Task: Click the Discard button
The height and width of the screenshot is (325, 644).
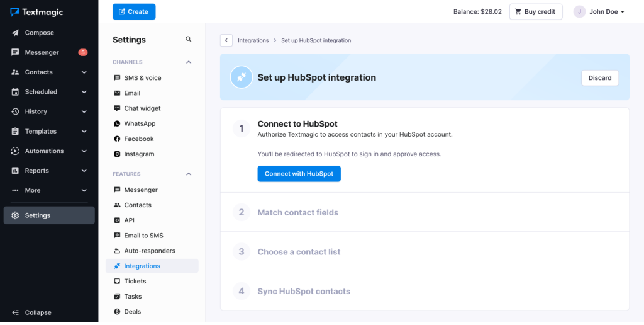Action: 599,77
